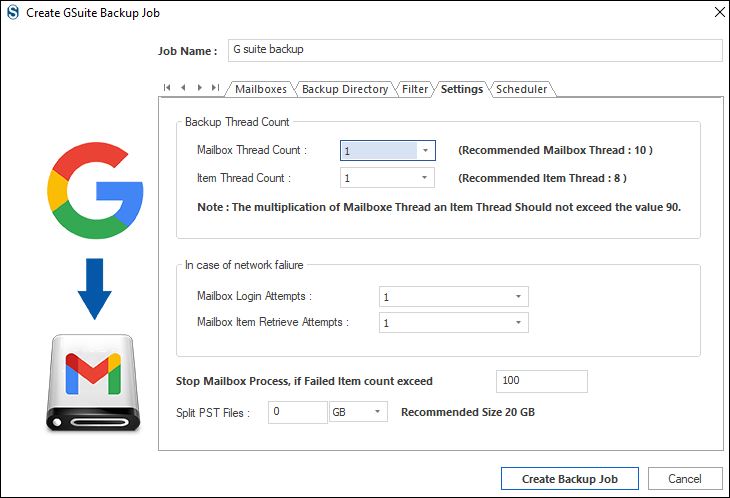The width and height of the screenshot is (730, 498).
Task: Go to the Filter tab
Action: click(x=415, y=89)
